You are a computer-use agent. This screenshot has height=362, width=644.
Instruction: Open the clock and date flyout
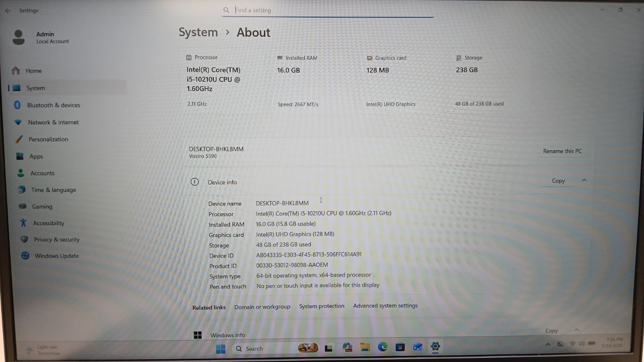(613, 343)
